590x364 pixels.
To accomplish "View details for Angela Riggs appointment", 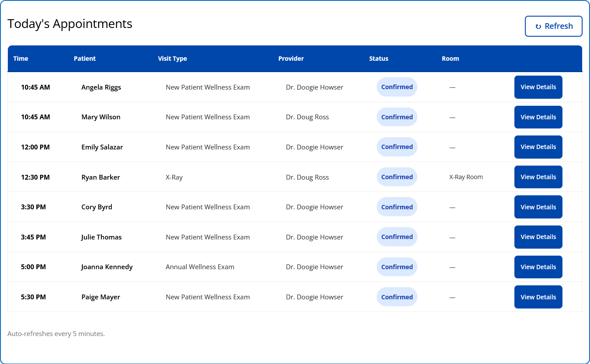I will [x=538, y=87].
